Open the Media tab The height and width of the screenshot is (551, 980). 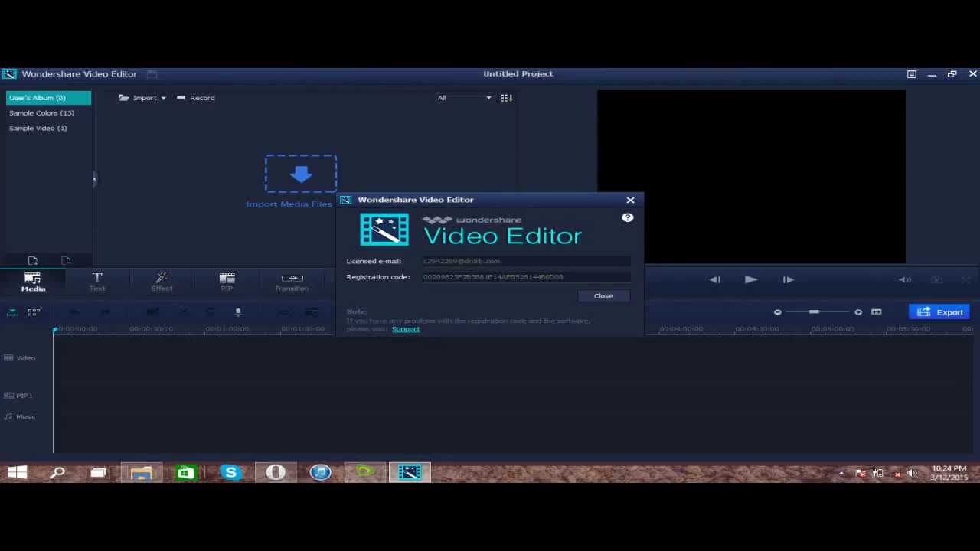33,282
